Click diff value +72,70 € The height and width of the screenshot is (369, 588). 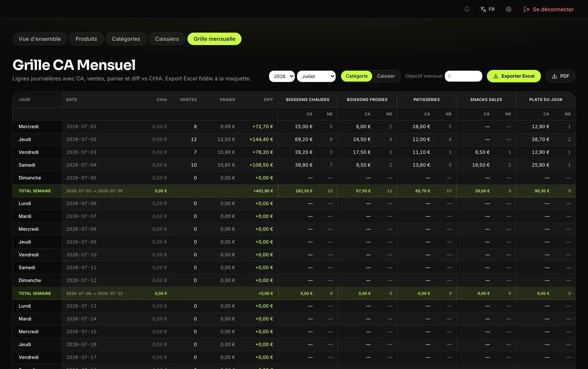tap(262, 127)
